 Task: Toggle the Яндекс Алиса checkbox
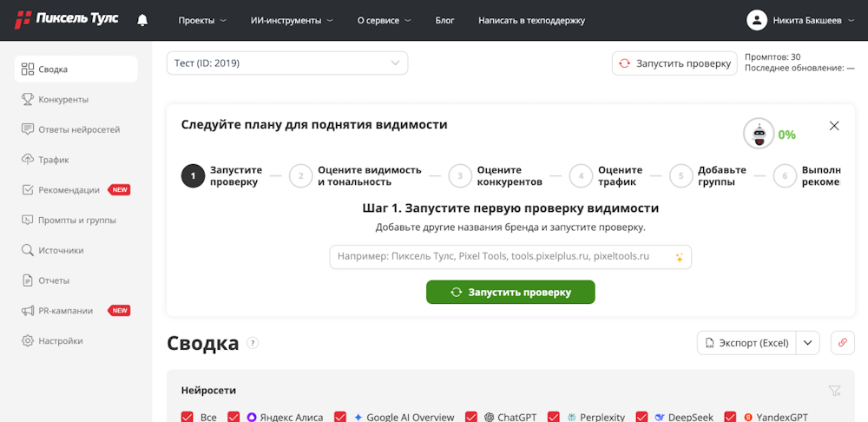[x=233, y=417]
